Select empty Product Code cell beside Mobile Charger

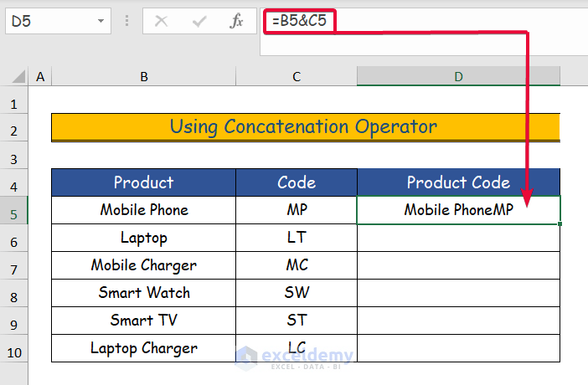pos(458,265)
